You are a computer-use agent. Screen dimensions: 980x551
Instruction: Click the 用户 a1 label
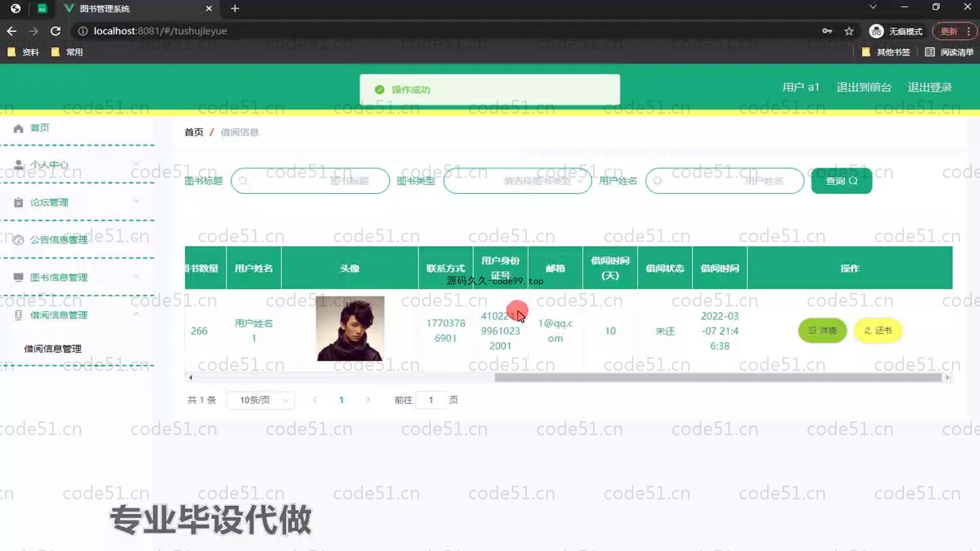coord(800,87)
